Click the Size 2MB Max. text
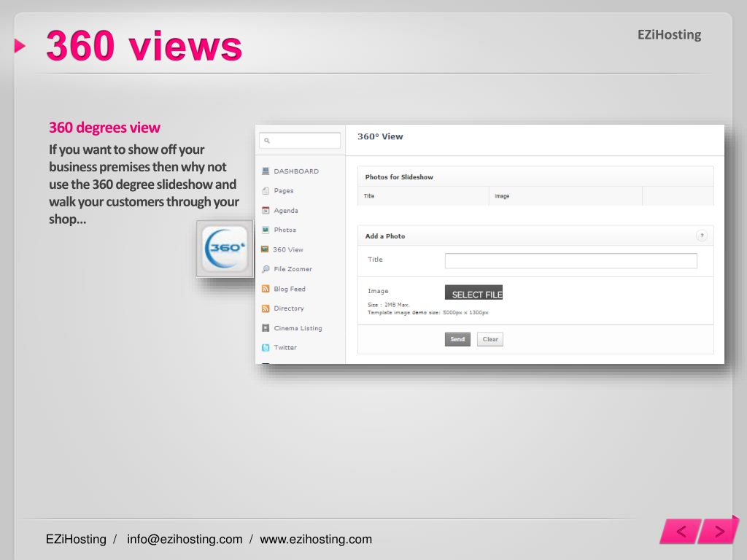The image size is (747, 560). pyautogui.click(x=388, y=305)
